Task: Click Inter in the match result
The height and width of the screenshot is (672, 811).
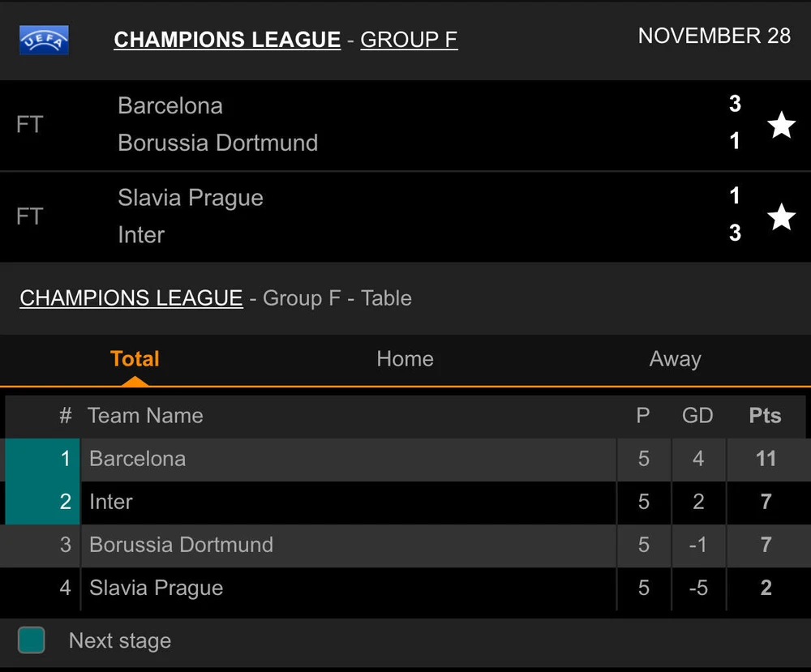Action: pos(141,235)
